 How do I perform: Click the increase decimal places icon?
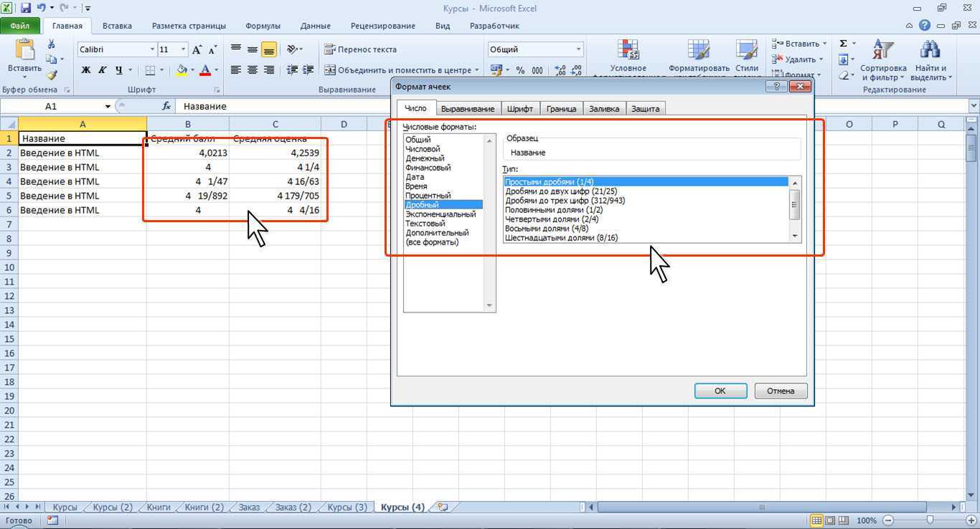pos(560,70)
